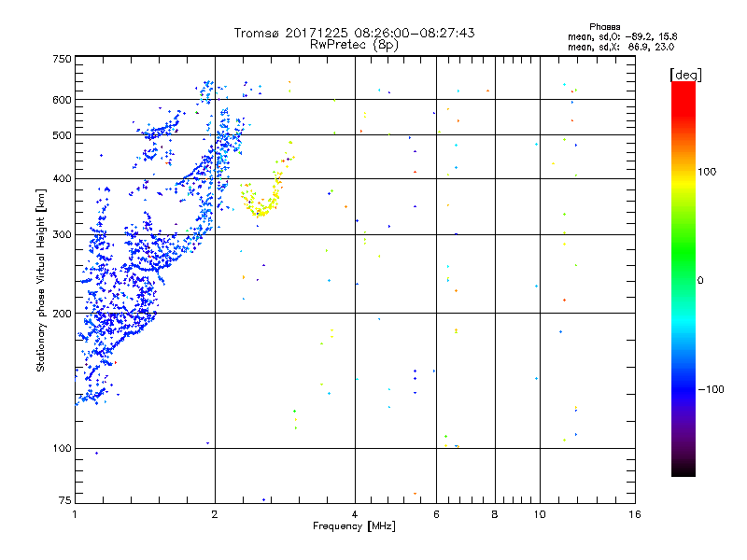Click the y-axis tick label "100"
The image size is (747, 560).
coord(62,449)
